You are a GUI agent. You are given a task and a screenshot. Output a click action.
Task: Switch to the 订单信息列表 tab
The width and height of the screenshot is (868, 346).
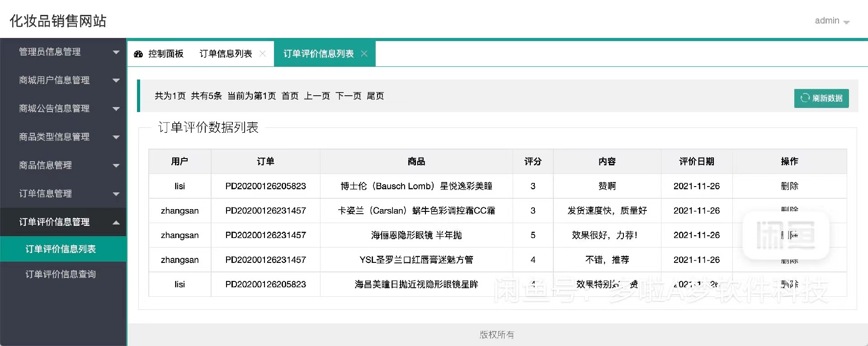(226, 54)
